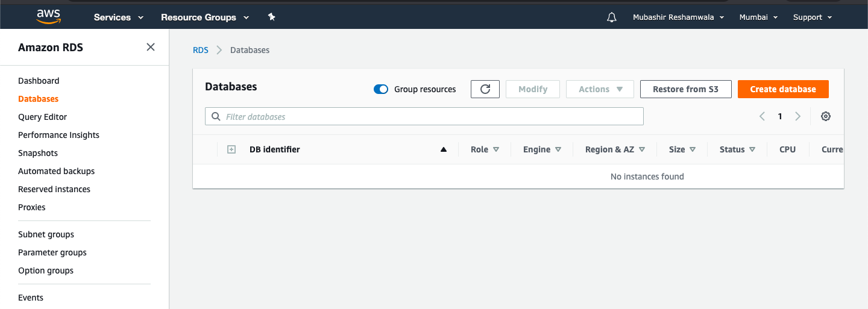The width and height of the screenshot is (868, 309).
Task: Click the CPU column header
Action: [787, 149]
